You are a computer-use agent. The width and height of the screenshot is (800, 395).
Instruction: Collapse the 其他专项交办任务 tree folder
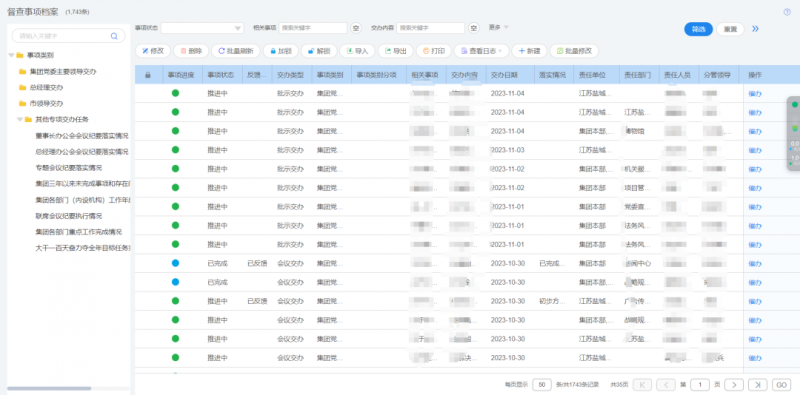pyautogui.click(x=20, y=119)
